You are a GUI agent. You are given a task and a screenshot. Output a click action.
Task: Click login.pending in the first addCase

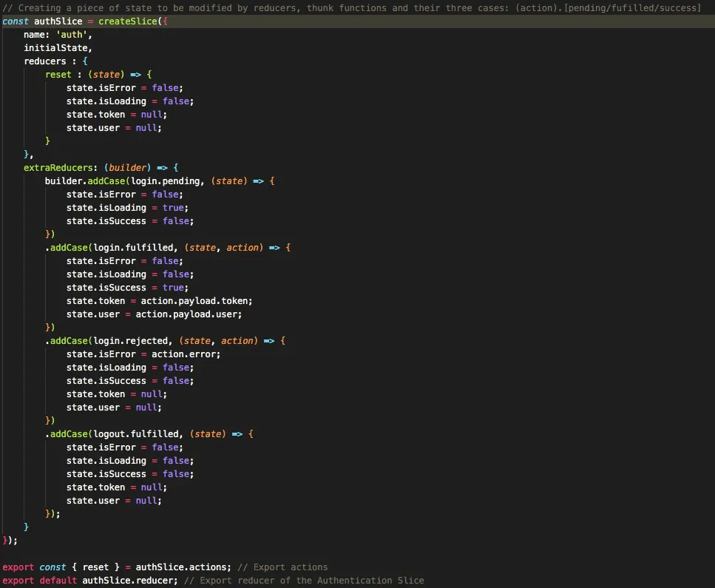tap(165, 181)
